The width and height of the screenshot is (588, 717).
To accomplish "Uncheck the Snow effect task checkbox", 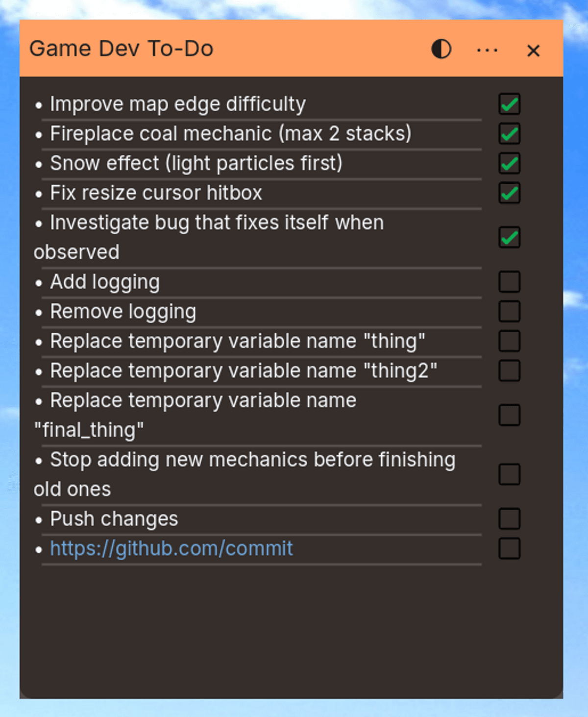I will click(509, 164).
